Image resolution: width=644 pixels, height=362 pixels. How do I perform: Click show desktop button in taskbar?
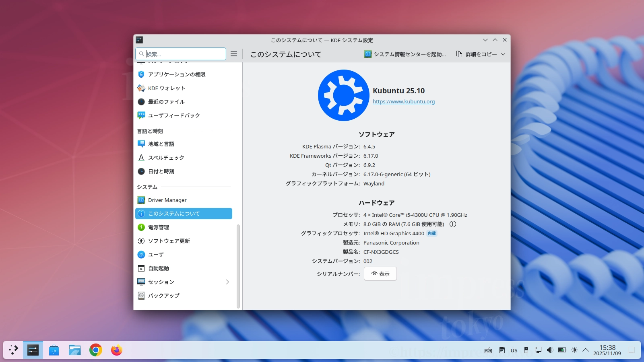[x=631, y=350]
